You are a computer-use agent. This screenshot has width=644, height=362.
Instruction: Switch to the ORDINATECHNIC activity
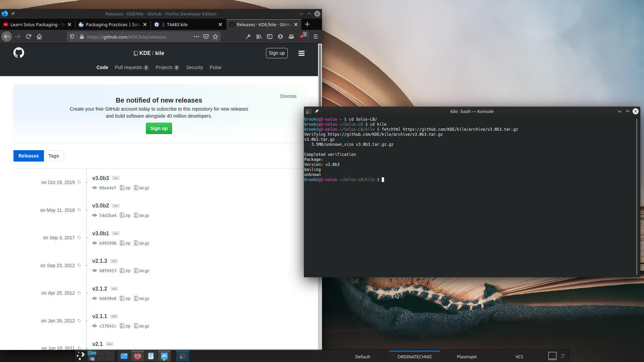tap(415, 357)
